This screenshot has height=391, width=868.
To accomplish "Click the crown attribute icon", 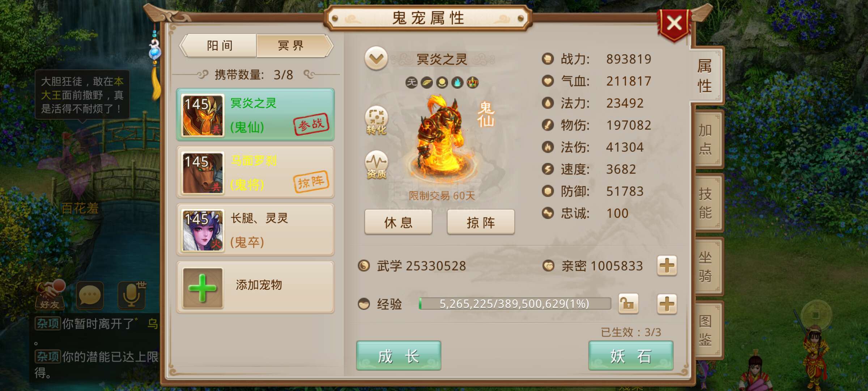I will click(x=472, y=83).
